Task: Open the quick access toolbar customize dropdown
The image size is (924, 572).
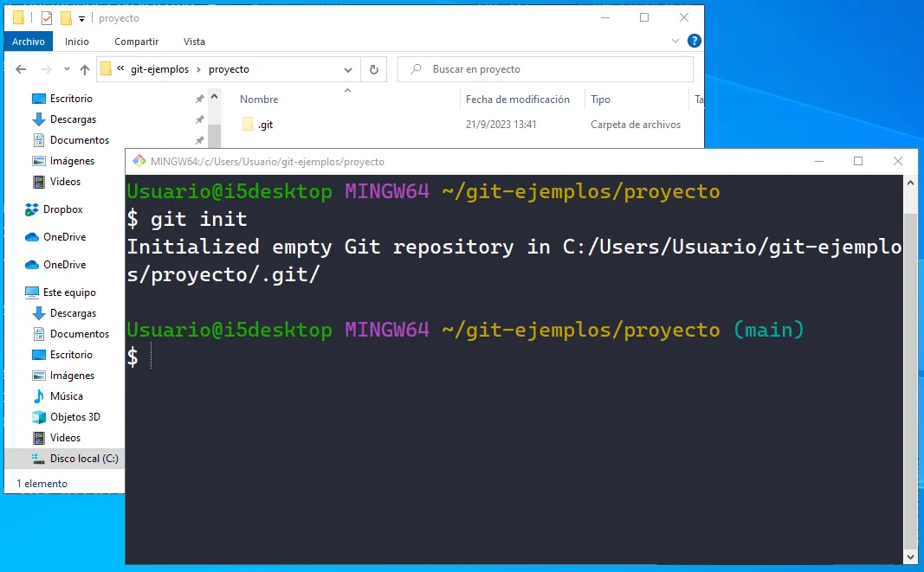Action: (81, 18)
